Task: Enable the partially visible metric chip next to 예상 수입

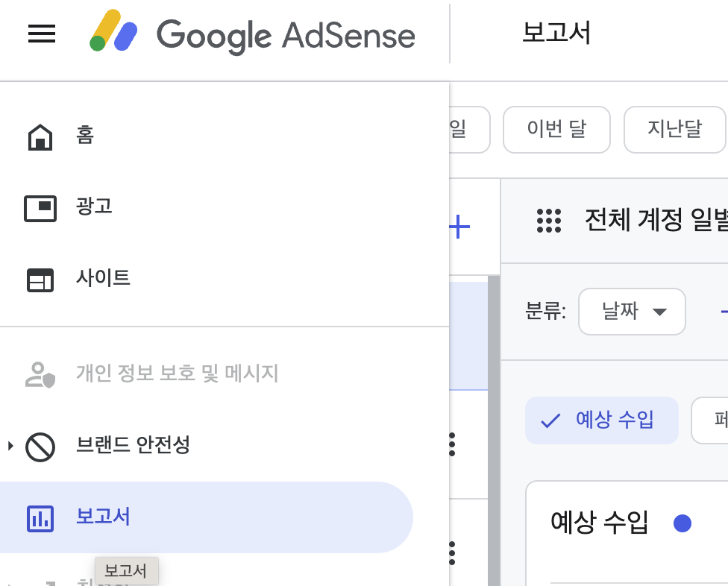Action: (x=715, y=420)
